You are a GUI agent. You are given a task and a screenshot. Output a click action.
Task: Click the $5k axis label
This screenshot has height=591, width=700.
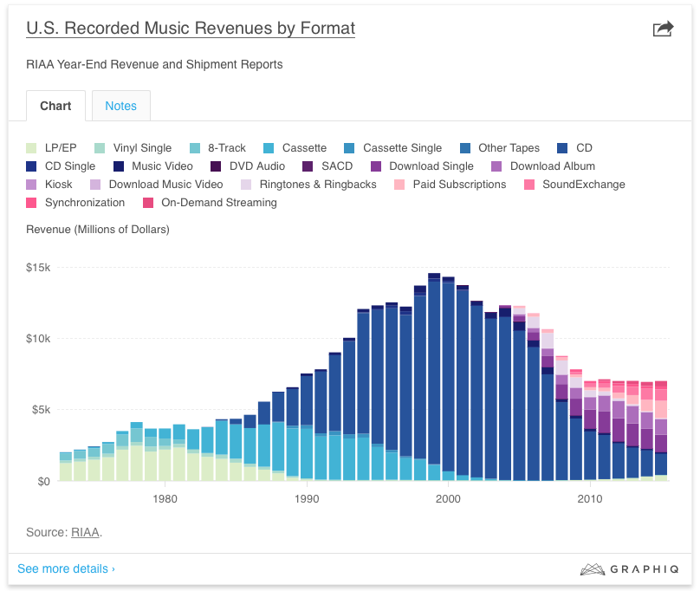point(41,410)
